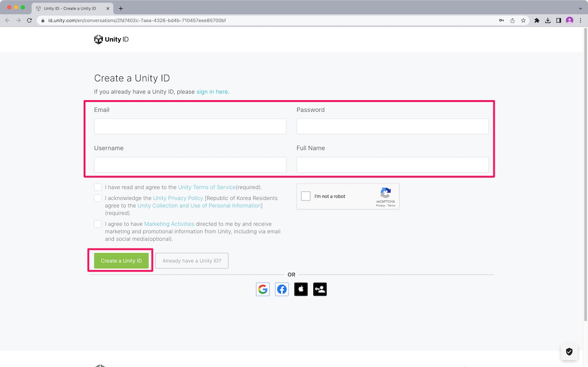Close the Unity ID tab

coord(108,8)
